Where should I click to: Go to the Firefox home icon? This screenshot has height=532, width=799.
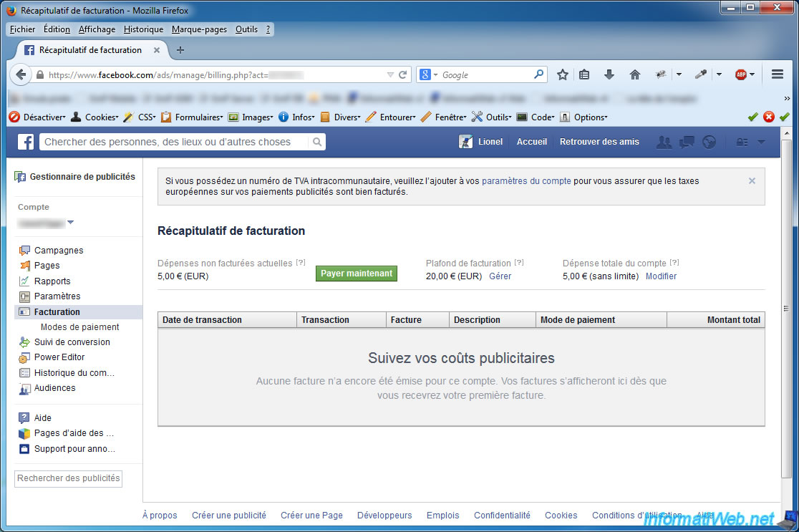point(635,75)
